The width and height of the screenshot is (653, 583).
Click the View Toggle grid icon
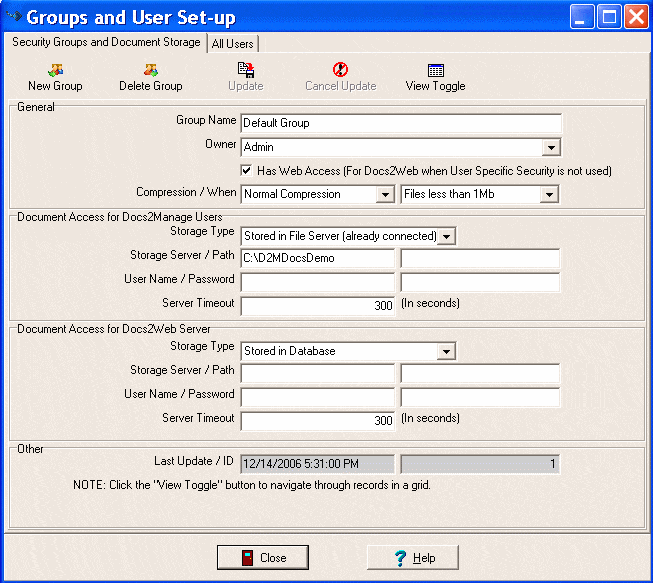(x=435, y=70)
